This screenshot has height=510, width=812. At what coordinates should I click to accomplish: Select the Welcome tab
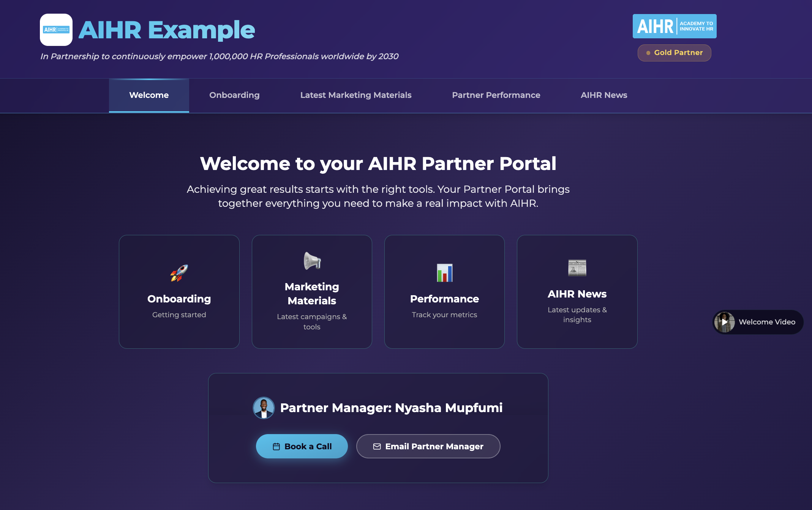(149, 95)
